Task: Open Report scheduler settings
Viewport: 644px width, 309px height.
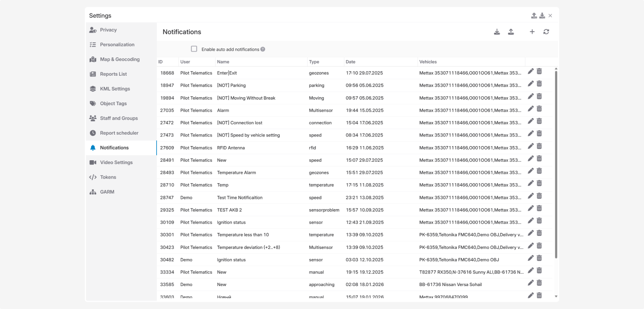Action: 119,133
